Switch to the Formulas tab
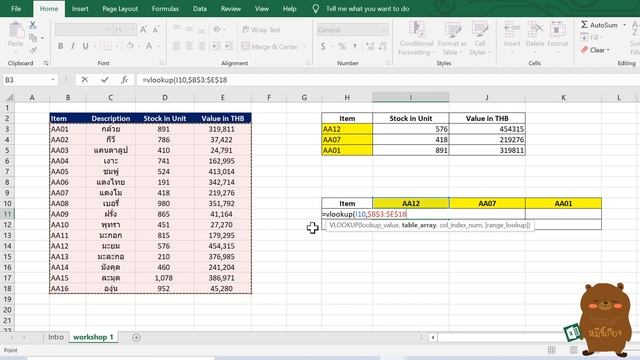 point(165,9)
